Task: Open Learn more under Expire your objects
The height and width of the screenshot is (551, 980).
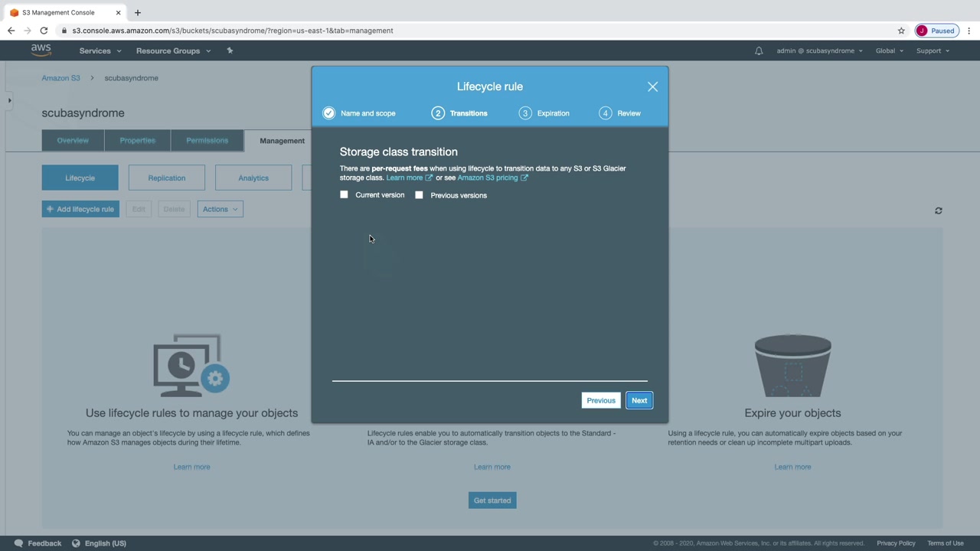Action: 792,467
